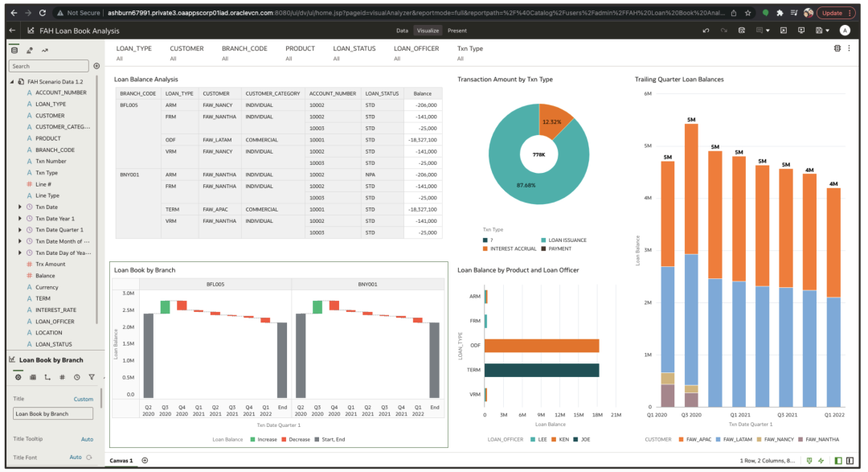
Task: Click the Custom link beside Title
Action: tap(84, 399)
